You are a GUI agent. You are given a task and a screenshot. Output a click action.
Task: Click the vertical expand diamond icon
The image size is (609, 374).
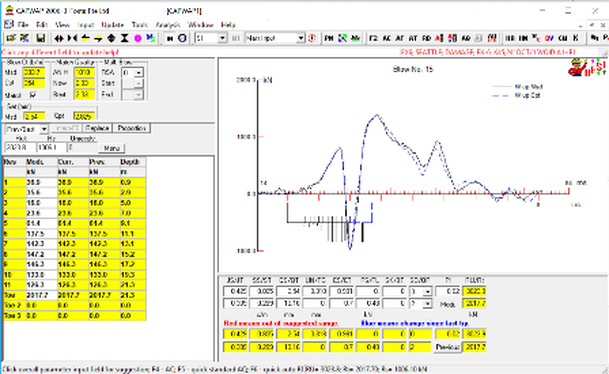pos(111,38)
